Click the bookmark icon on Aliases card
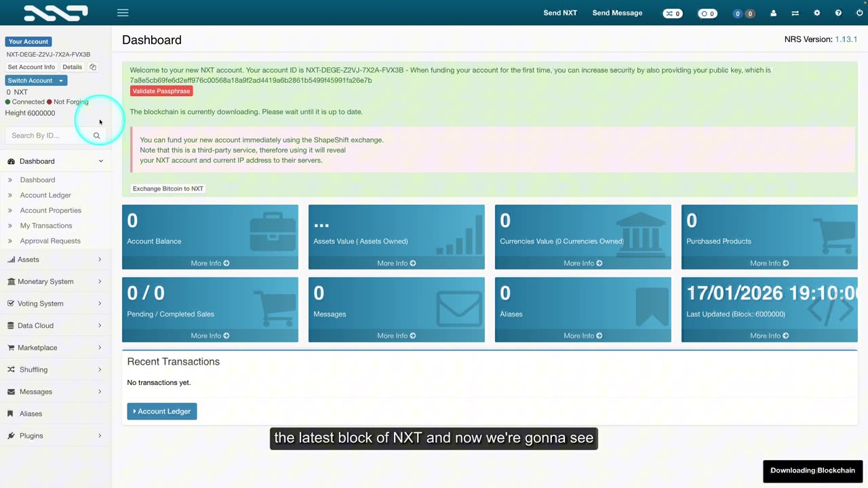868x488 pixels. [652, 308]
